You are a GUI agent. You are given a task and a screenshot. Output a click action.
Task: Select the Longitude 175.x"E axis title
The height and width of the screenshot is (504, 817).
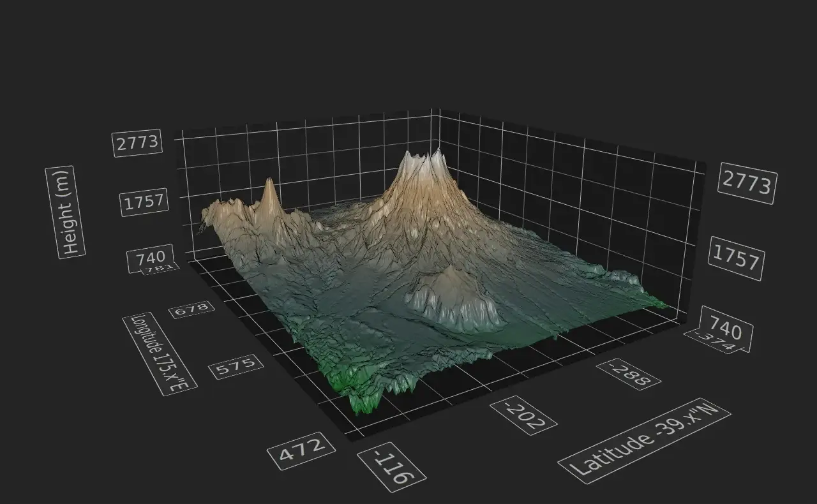coord(158,353)
